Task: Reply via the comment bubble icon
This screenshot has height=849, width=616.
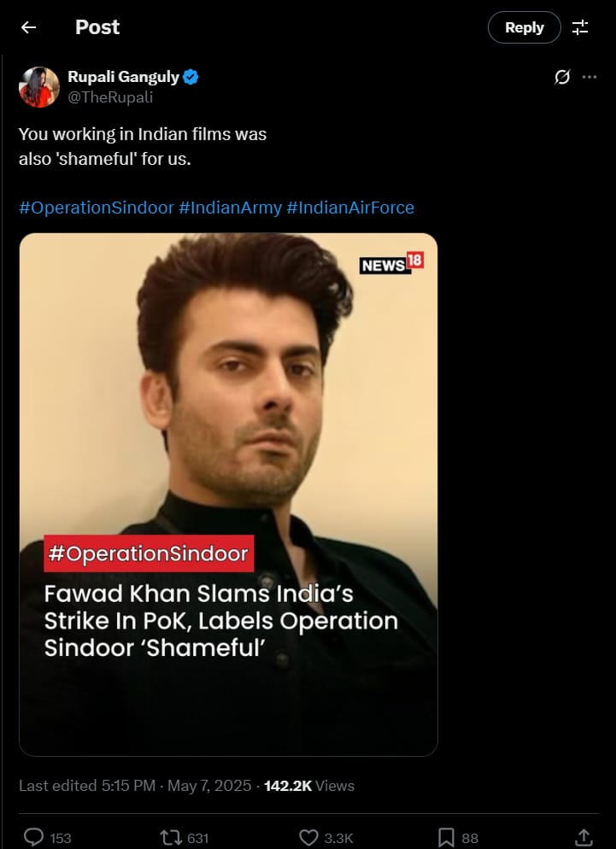Action: pos(33,837)
